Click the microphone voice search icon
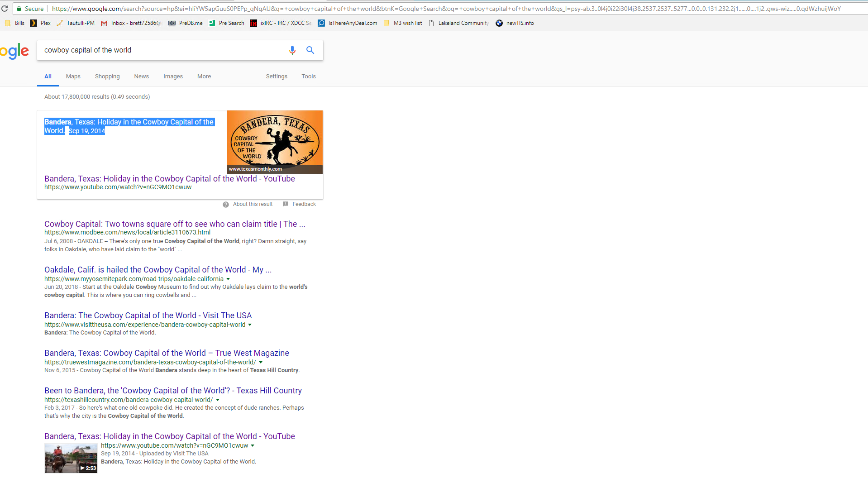 click(x=292, y=50)
